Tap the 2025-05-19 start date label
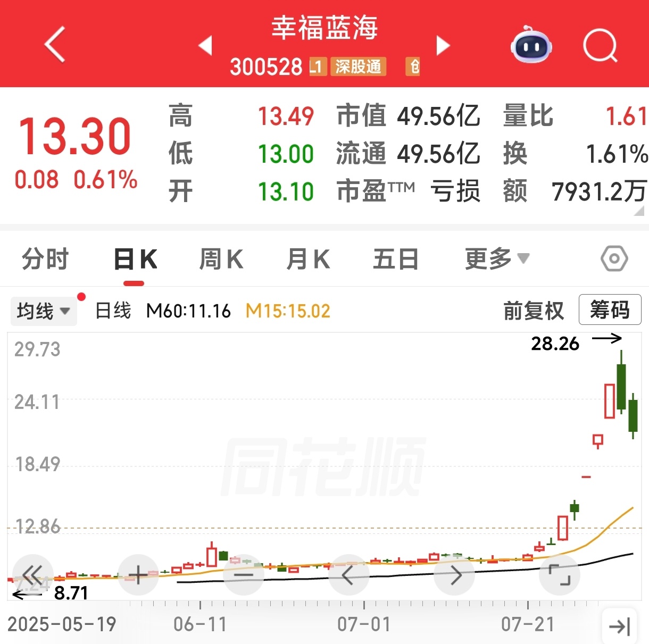 (x=62, y=624)
